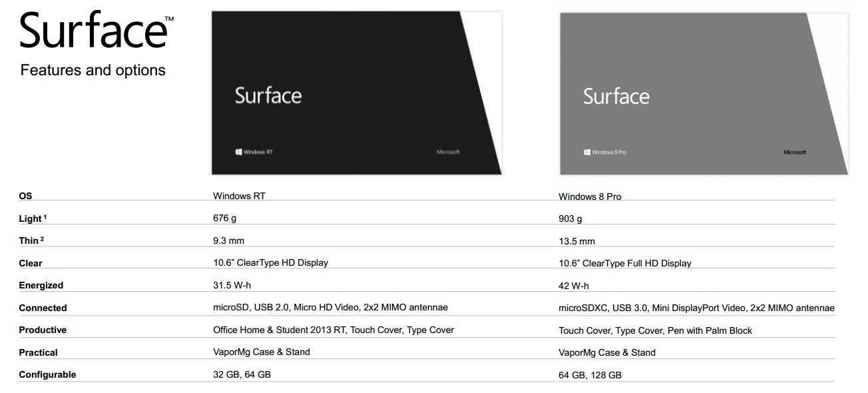Click the '42 W-h' battery value
The width and height of the screenshot is (868, 393).
coord(574,286)
